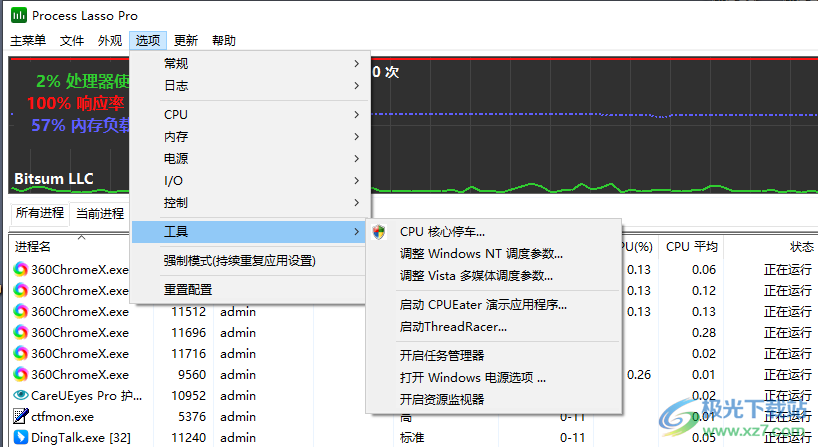Screen dimensions: 818x447
Task: Select the highlighted 工具 submenu entry
Action: pyautogui.click(x=249, y=232)
